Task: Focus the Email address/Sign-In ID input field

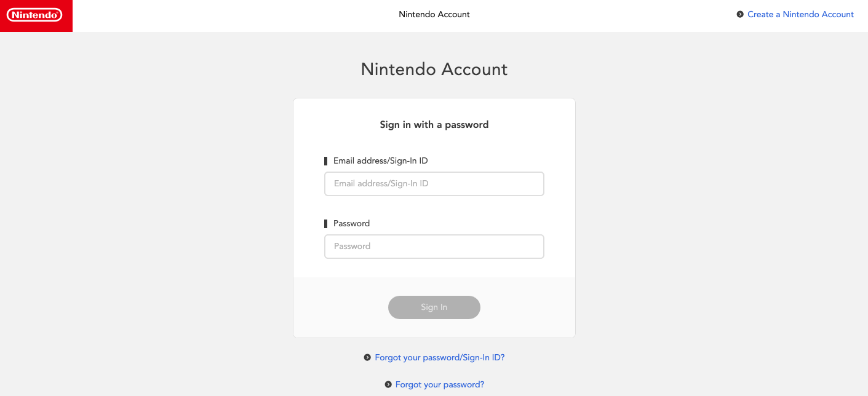Action: [434, 184]
